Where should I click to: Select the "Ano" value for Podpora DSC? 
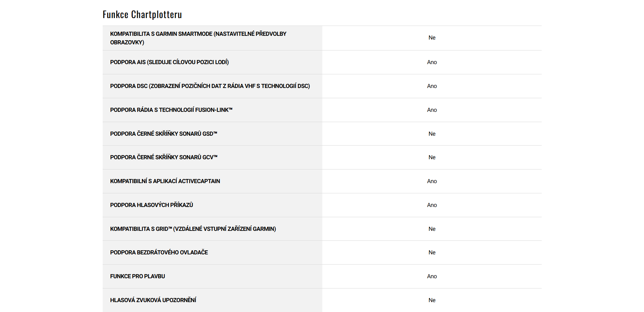[x=432, y=86]
